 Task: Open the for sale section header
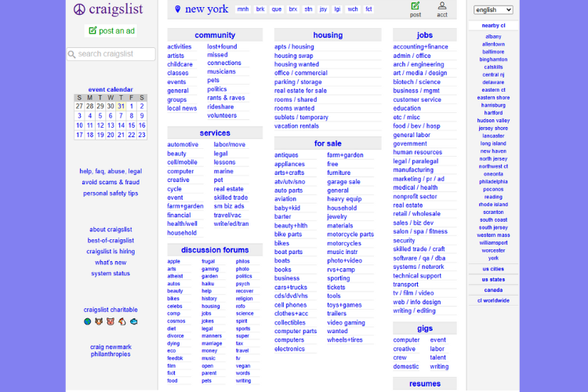[328, 143]
